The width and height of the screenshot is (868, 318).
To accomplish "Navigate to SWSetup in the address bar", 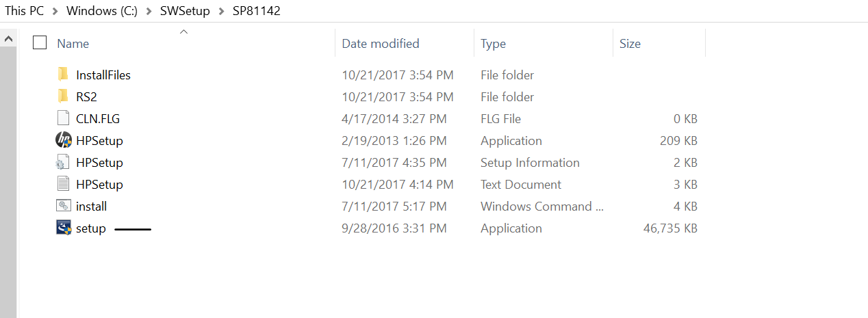I will click(x=186, y=11).
